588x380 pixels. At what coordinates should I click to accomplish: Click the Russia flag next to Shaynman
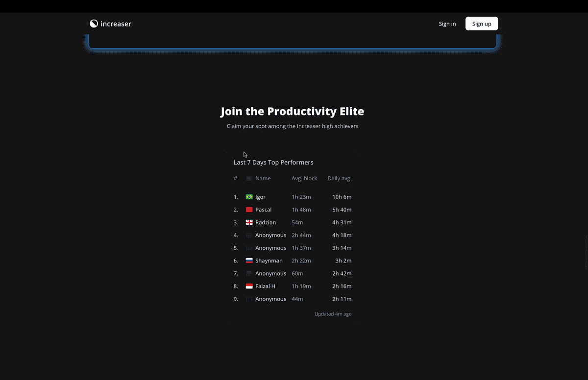point(249,261)
